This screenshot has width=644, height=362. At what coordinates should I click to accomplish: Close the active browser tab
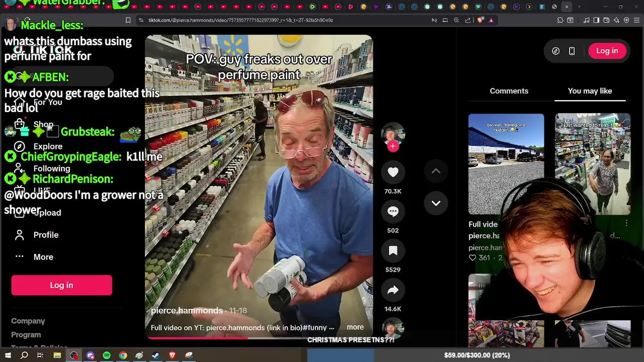pos(567,7)
